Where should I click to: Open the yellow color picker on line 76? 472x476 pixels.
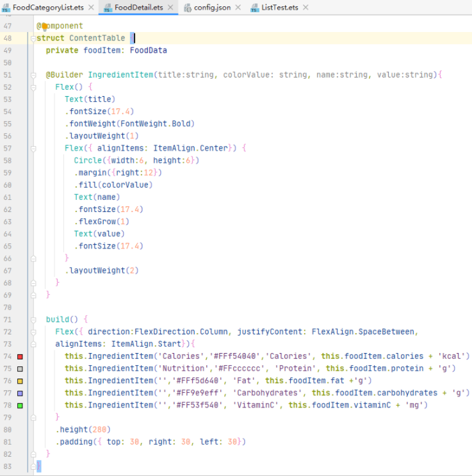(x=20, y=381)
